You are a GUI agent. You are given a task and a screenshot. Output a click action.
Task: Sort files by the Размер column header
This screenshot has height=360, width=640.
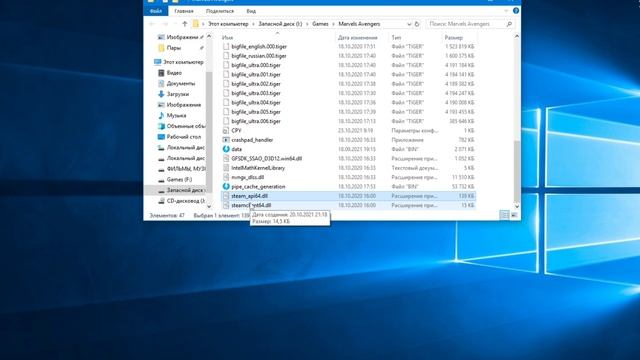[454, 37]
